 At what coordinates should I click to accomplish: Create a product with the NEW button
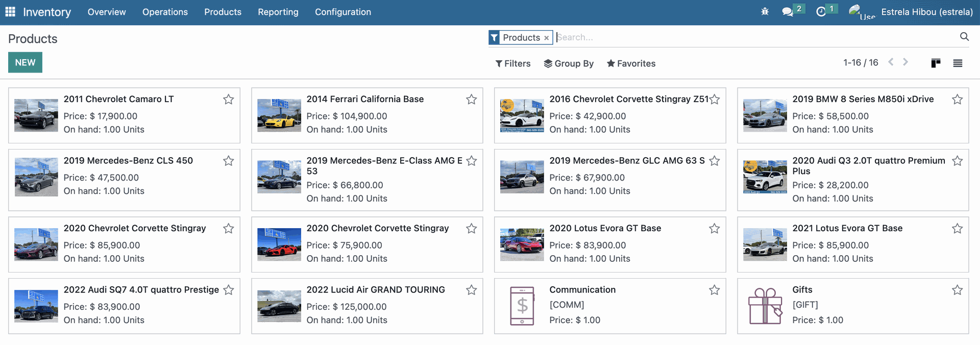coord(25,62)
